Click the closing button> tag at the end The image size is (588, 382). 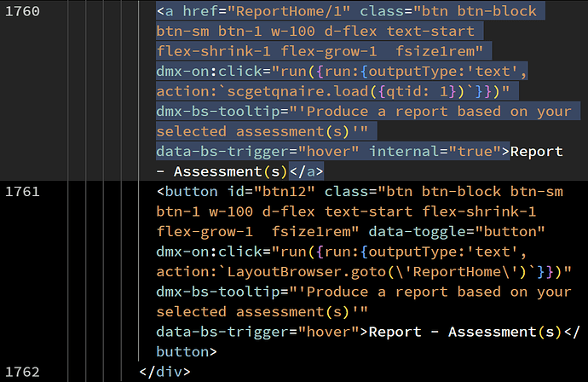point(187,351)
